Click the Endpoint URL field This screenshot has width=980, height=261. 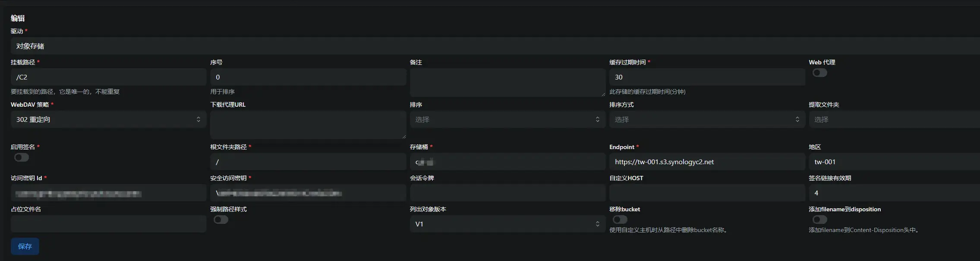(707, 162)
